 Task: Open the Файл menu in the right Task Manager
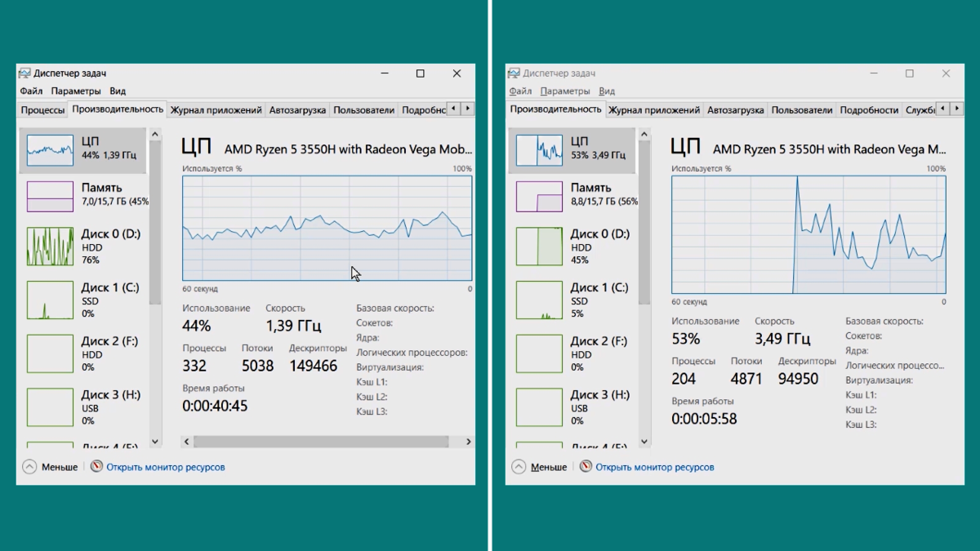click(520, 91)
